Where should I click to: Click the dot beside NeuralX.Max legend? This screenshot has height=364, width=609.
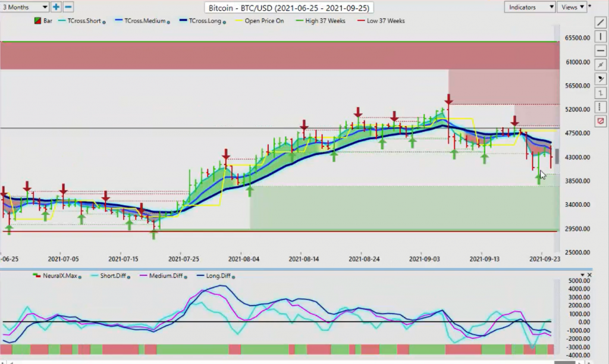click(80, 277)
